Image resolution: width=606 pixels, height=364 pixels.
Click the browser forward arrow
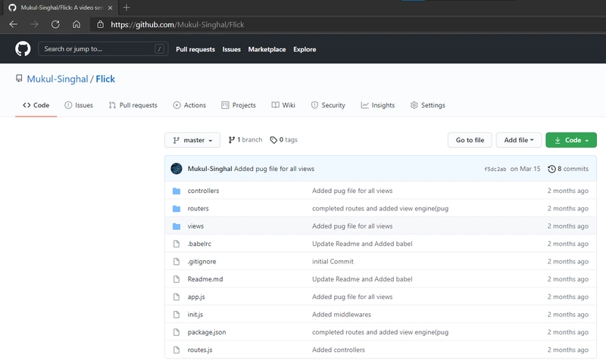[x=34, y=24]
